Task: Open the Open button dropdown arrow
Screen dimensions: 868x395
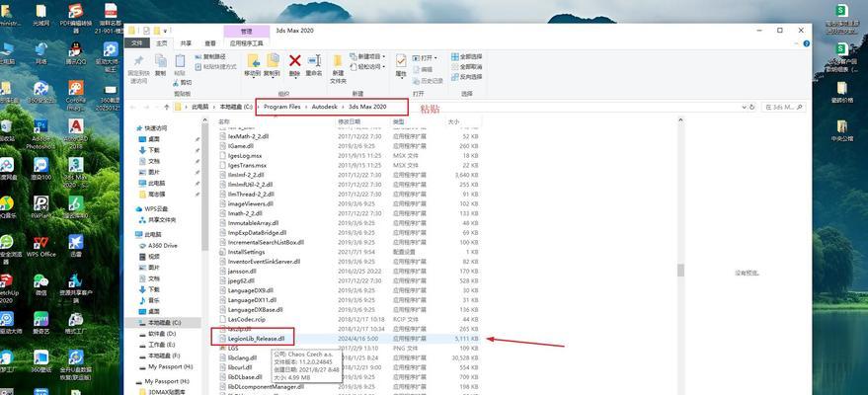Action: [435, 57]
